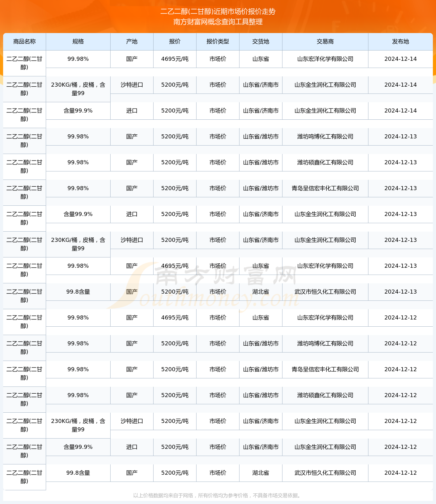Click '99.8含量' in the 2024-12-12 row
This screenshot has height=504, width=436.
[x=78, y=473]
